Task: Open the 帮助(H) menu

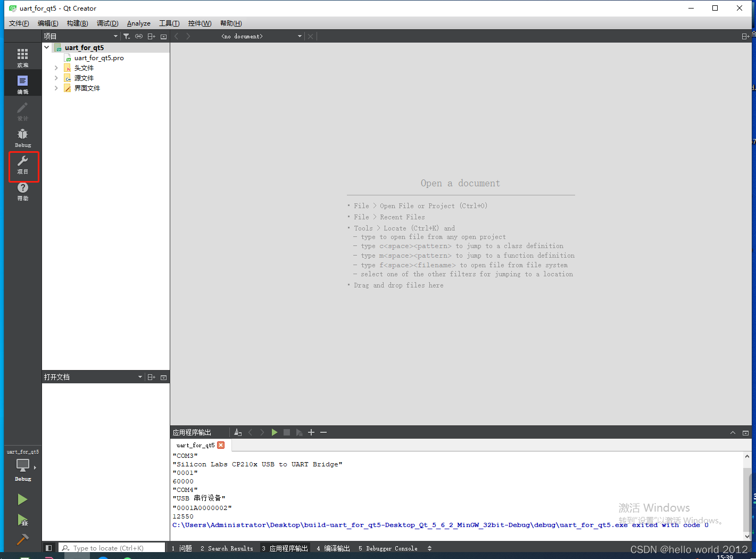Action: tap(231, 23)
